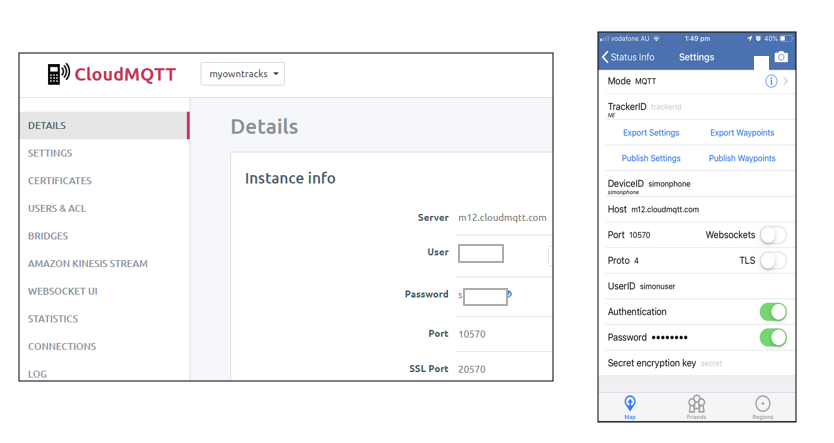The height and width of the screenshot is (443, 834).
Task: Open BRIDGES section
Action: pyautogui.click(x=48, y=236)
